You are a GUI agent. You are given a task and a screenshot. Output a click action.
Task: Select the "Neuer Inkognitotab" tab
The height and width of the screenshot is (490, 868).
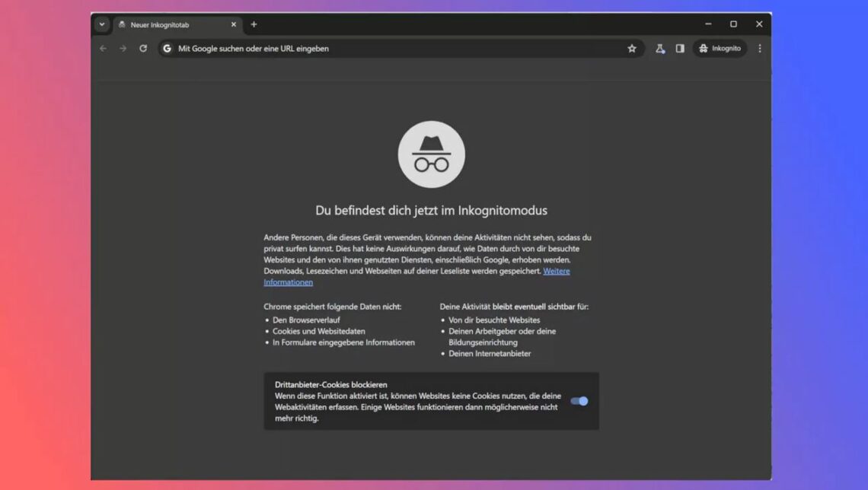click(168, 25)
